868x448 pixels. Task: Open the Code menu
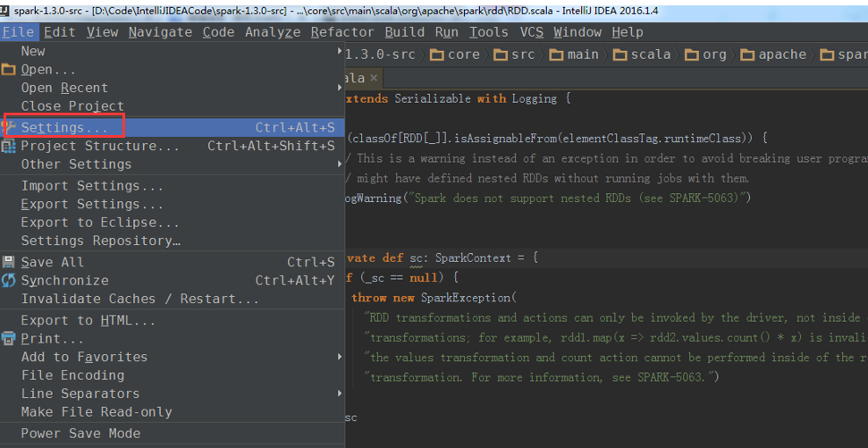218,32
